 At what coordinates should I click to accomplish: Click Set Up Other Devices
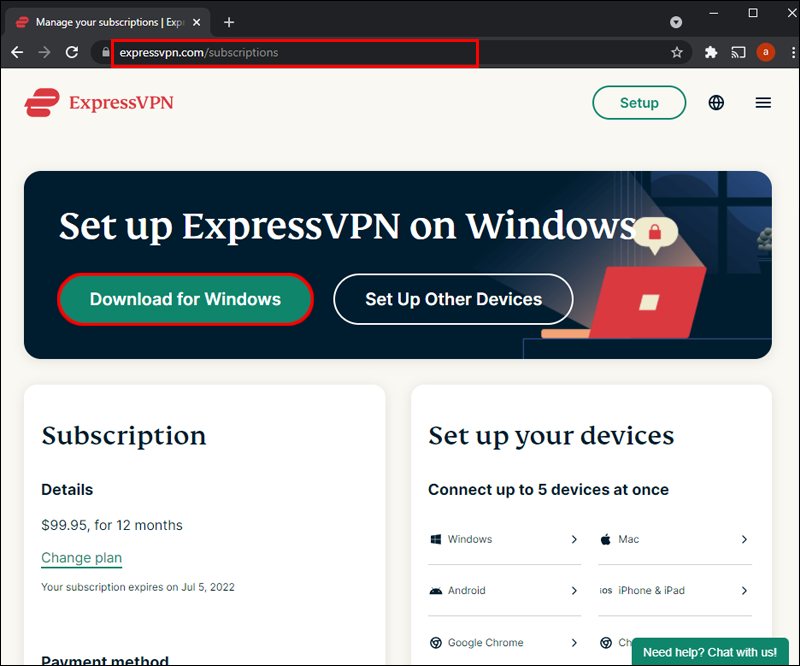(x=453, y=299)
